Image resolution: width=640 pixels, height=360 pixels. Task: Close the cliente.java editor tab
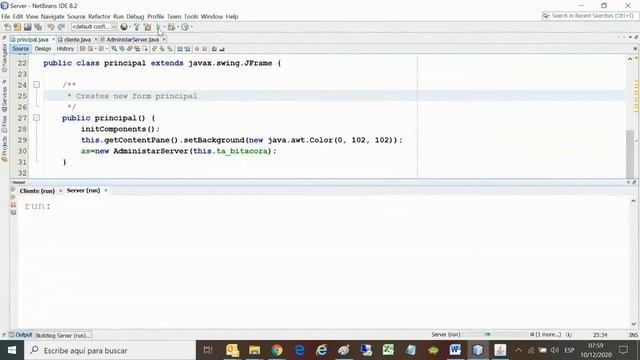(96, 40)
